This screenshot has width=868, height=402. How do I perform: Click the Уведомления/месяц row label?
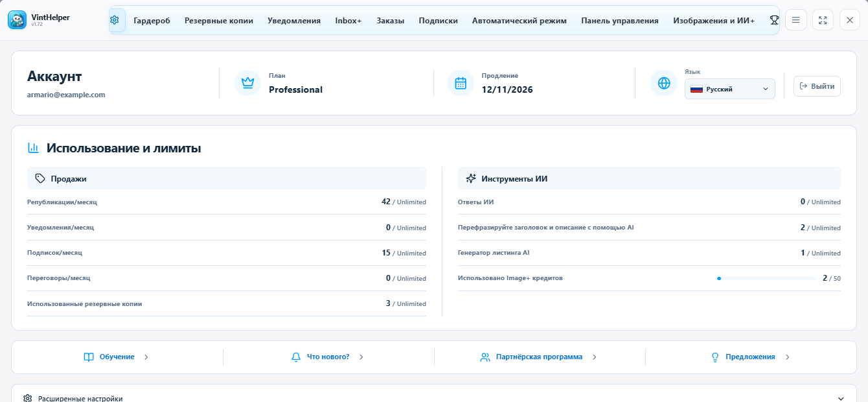[60, 228]
